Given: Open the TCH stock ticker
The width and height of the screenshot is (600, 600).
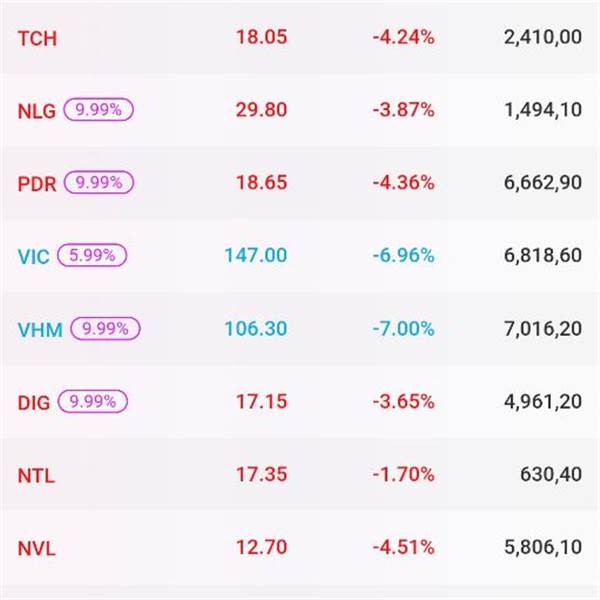Looking at the screenshot, I should click(x=37, y=38).
